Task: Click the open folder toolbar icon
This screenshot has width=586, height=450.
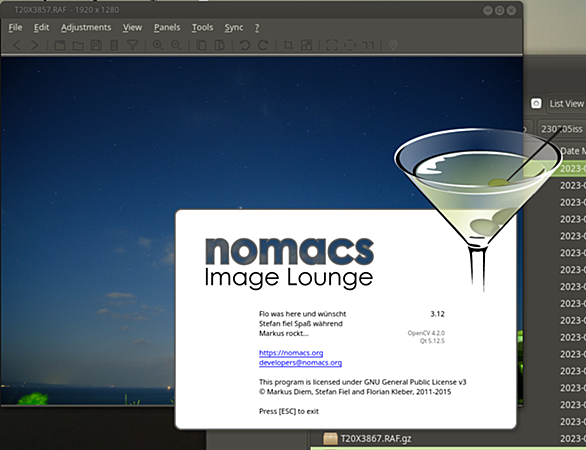Action: pos(78,45)
